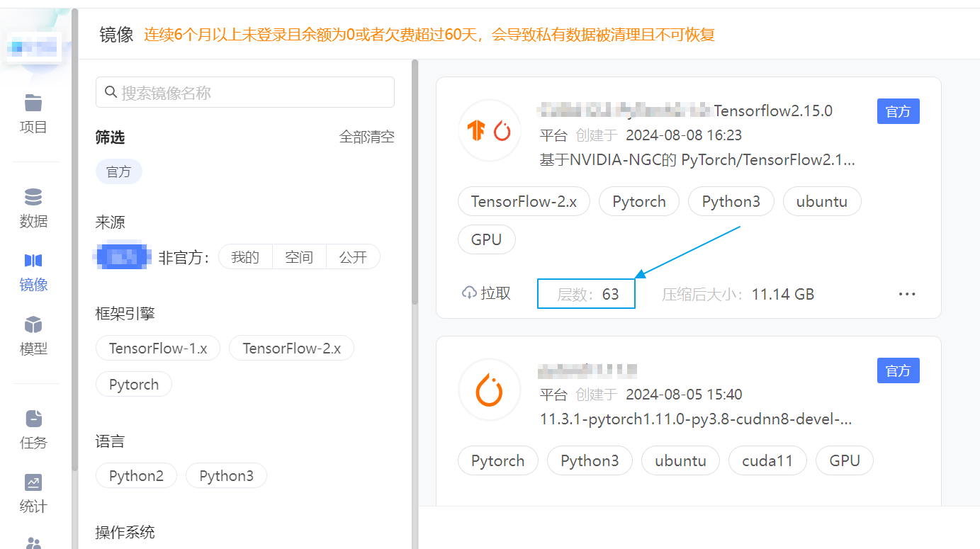Select the 公开 source tab
This screenshot has height=549, width=980.
pos(353,257)
